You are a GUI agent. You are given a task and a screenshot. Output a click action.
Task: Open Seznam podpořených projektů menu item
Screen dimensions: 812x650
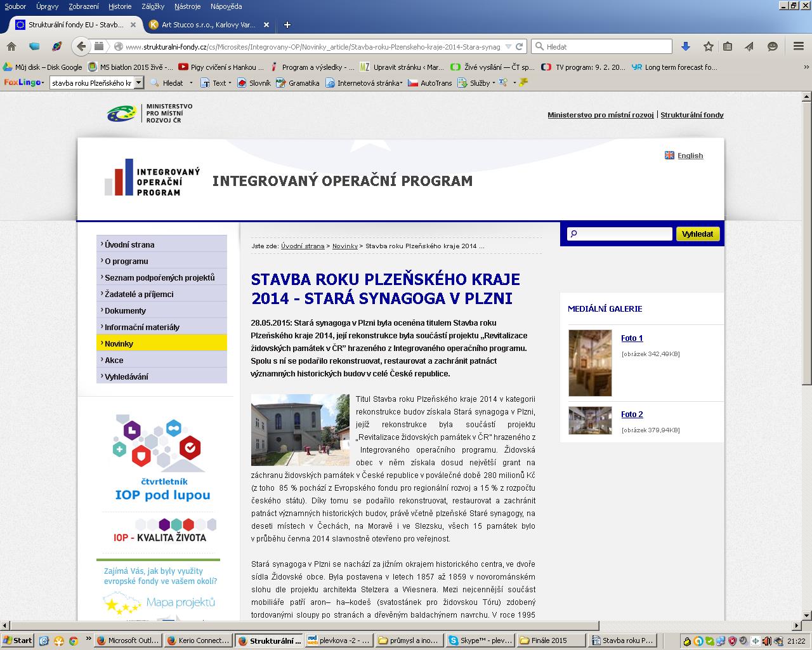pos(162,277)
